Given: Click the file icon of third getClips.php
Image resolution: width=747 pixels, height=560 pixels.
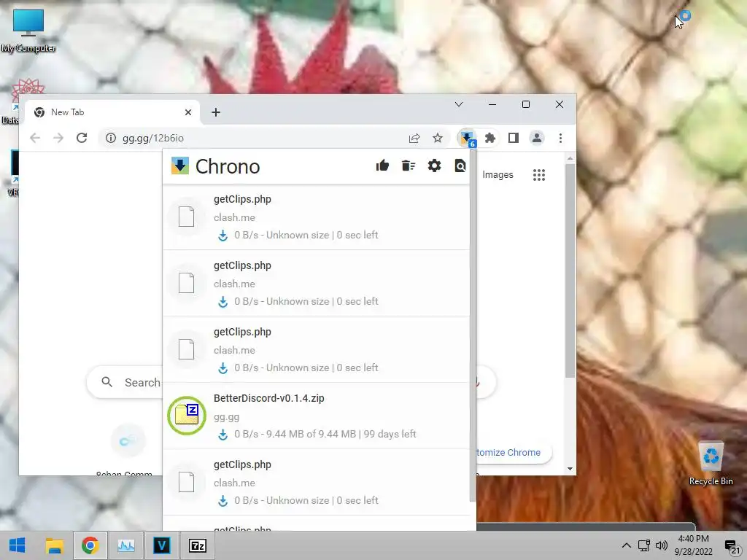Looking at the screenshot, I should 186,349.
